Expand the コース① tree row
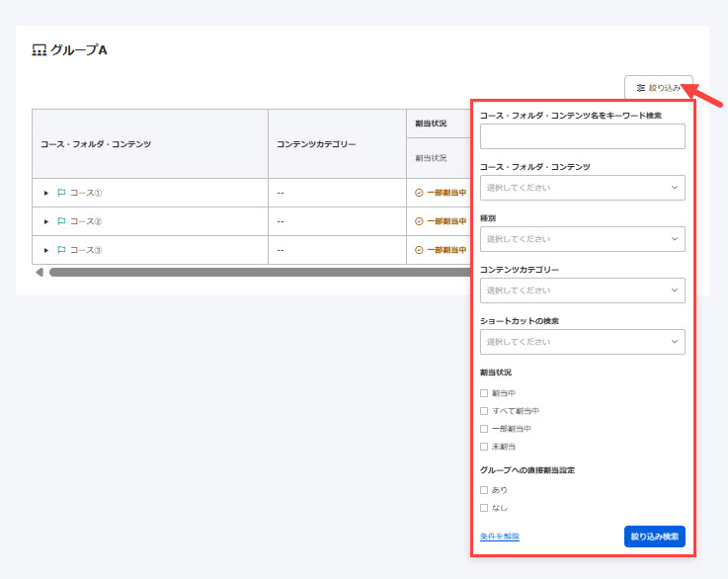728x579 pixels. (x=45, y=193)
